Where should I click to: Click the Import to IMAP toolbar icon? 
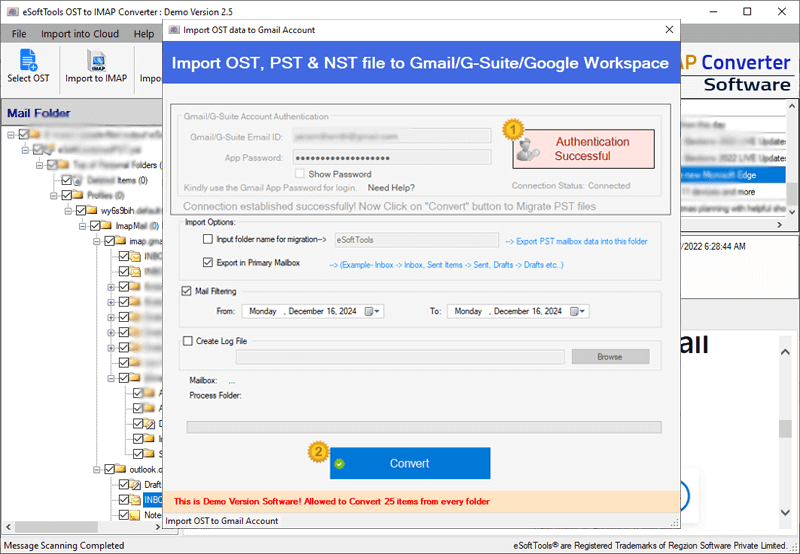tap(96, 60)
